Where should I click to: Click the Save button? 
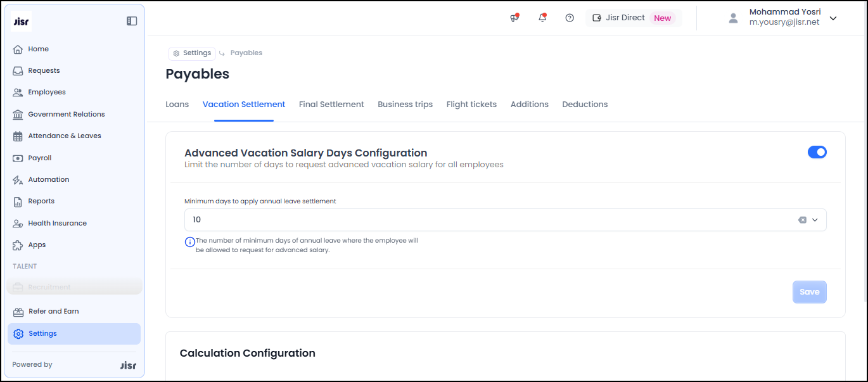(x=809, y=292)
